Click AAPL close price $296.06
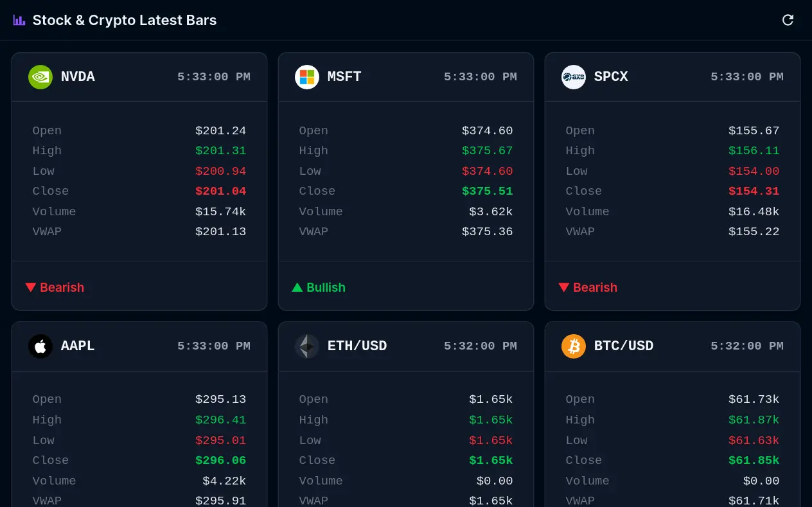Image resolution: width=812 pixels, height=507 pixels. [x=221, y=461]
